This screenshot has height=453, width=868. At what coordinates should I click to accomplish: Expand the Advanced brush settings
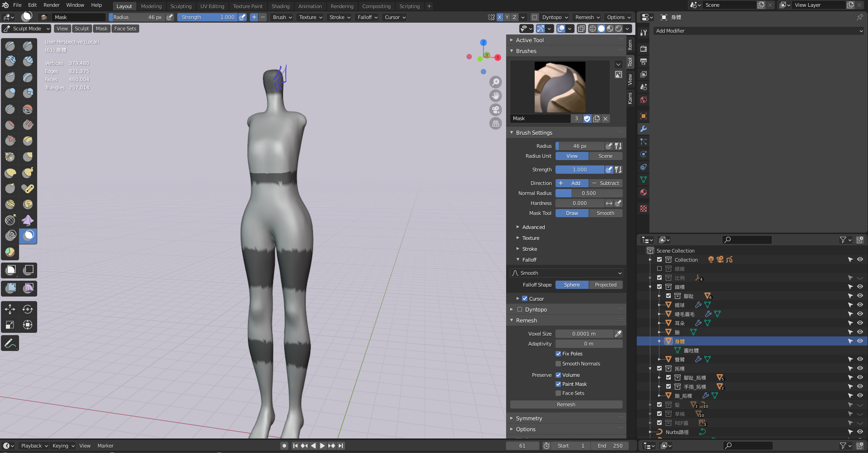(533, 227)
